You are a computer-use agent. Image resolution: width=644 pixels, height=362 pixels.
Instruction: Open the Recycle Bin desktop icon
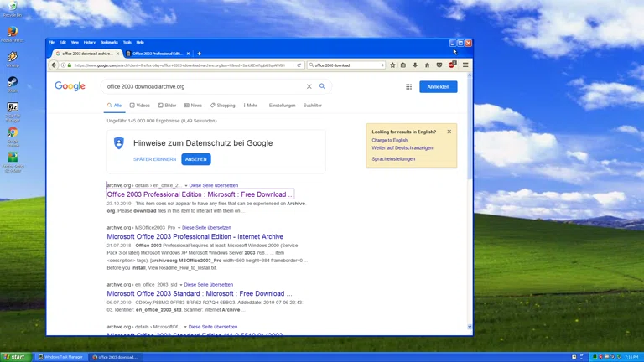13,9
